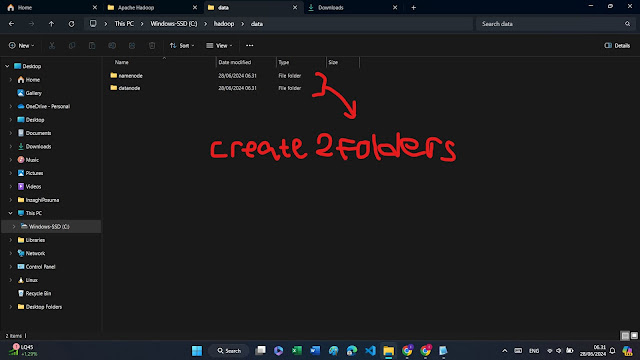Open Microsoft Edge from taskbar
Viewport: 640px width, 360px height.
click(352, 351)
